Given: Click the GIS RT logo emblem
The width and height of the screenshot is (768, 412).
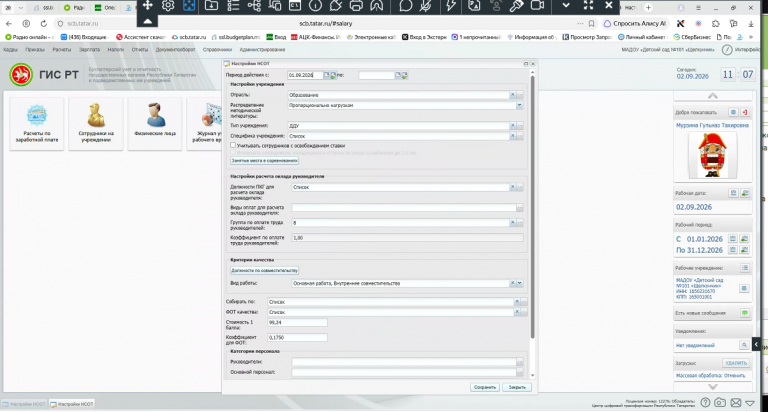Looking at the screenshot, I should pos(21,75).
